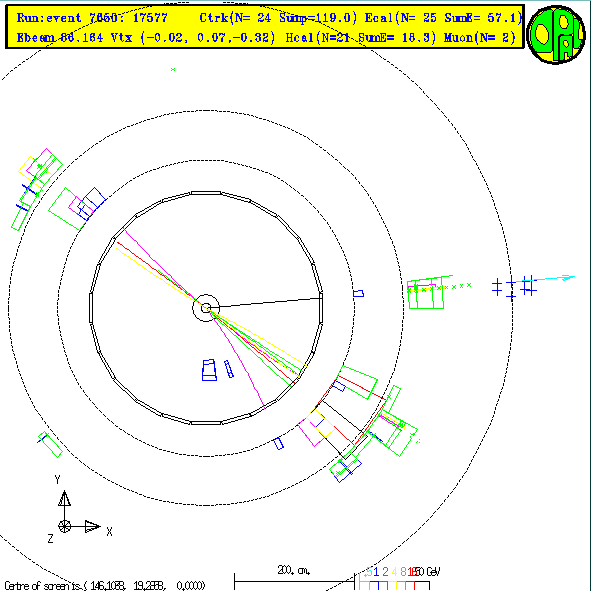Click the Muon(N= 2) header entry
The image size is (591, 591).
tap(479, 38)
